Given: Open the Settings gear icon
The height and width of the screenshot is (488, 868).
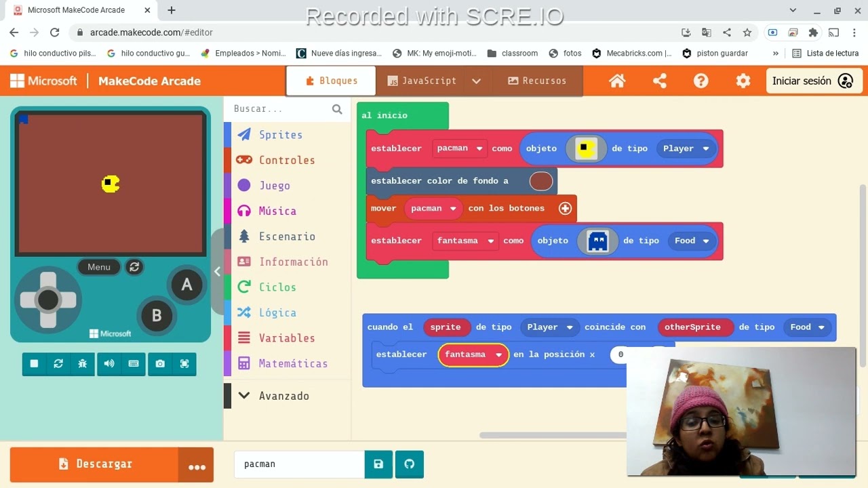Looking at the screenshot, I should (743, 81).
